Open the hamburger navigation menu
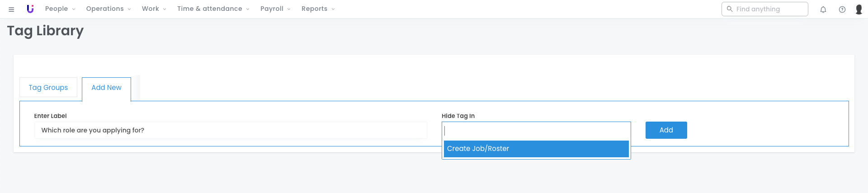The image size is (868, 193). (11, 9)
